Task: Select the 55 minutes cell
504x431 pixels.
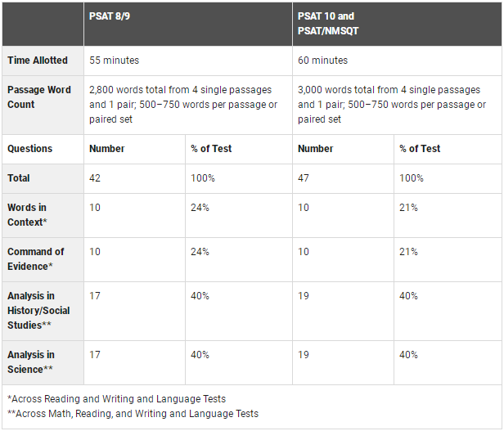Action: (114, 60)
